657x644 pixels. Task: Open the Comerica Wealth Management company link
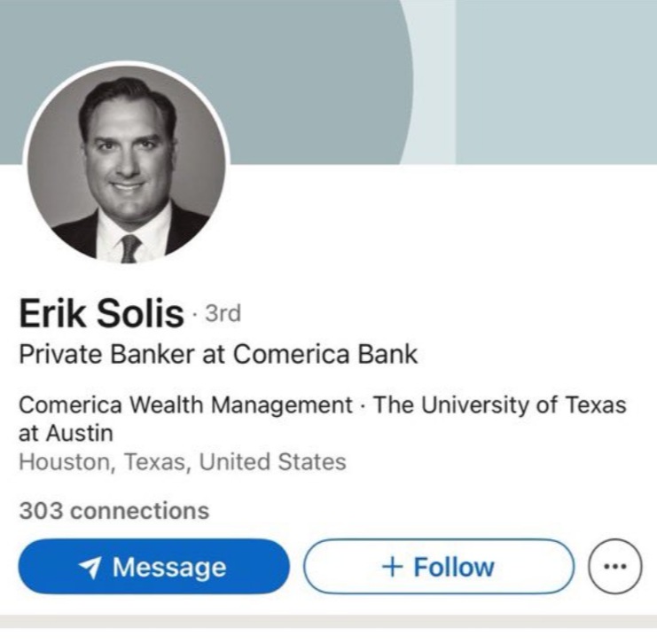tap(185, 405)
